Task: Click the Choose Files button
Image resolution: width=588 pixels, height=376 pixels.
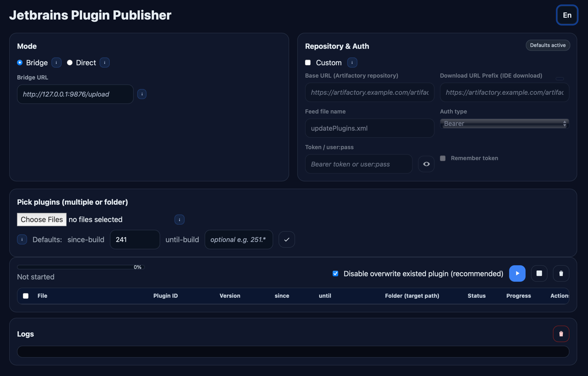Action: pyautogui.click(x=42, y=220)
